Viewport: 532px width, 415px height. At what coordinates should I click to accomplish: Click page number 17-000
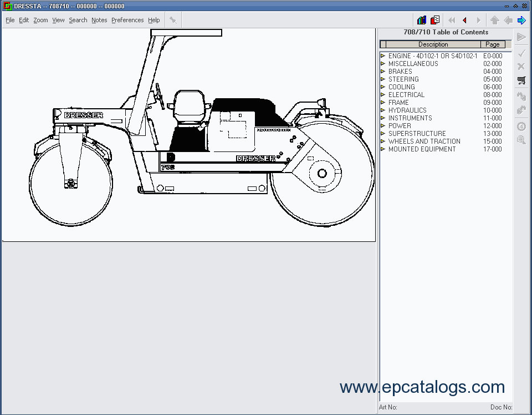click(x=493, y=149)
